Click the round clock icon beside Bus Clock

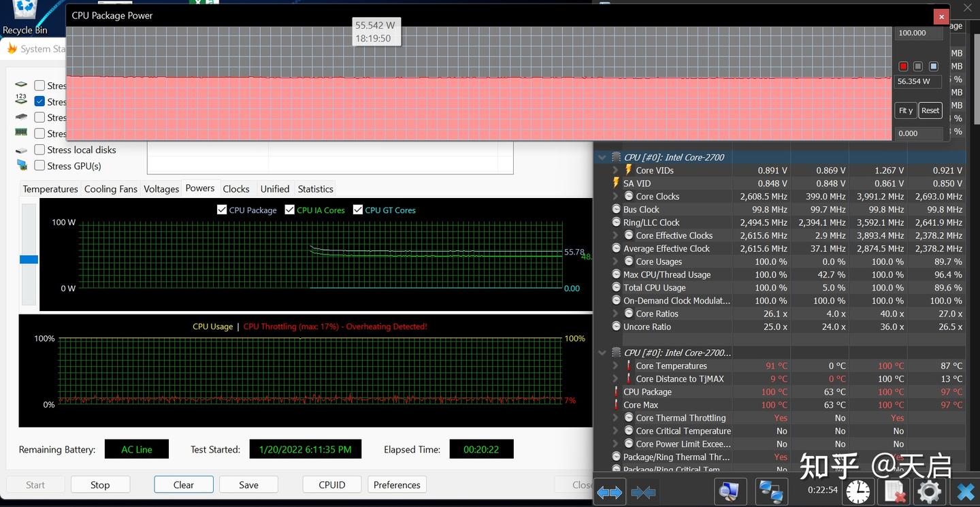[x=617, y=210]
